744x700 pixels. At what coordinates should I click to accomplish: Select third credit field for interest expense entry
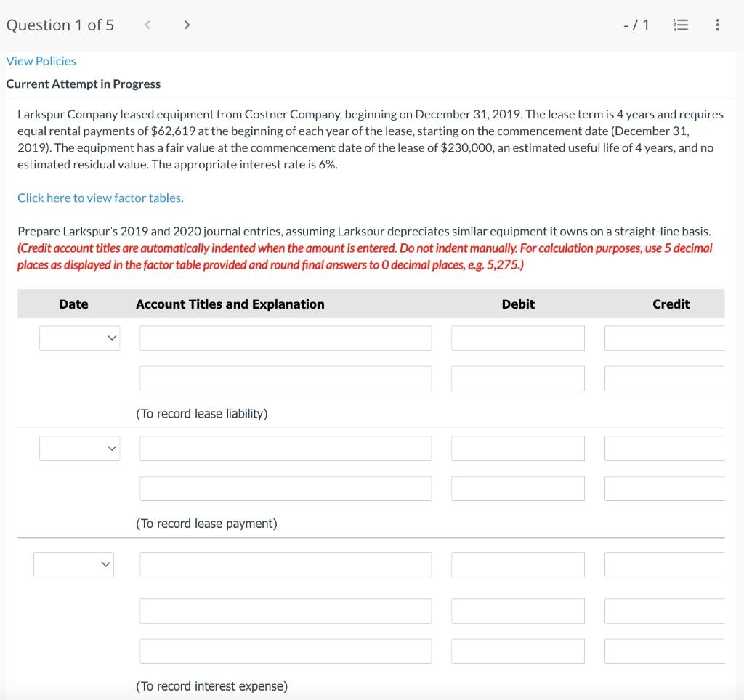[x=665, y=651]
